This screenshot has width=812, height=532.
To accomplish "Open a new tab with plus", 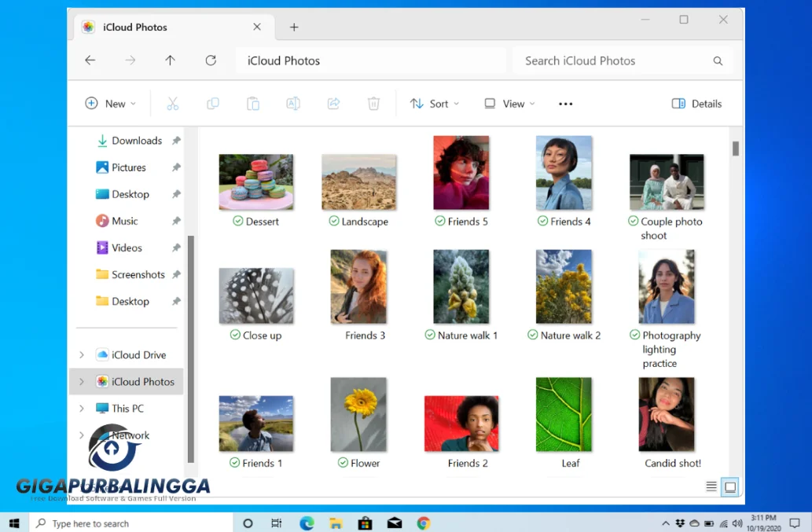I will point(294,27).
